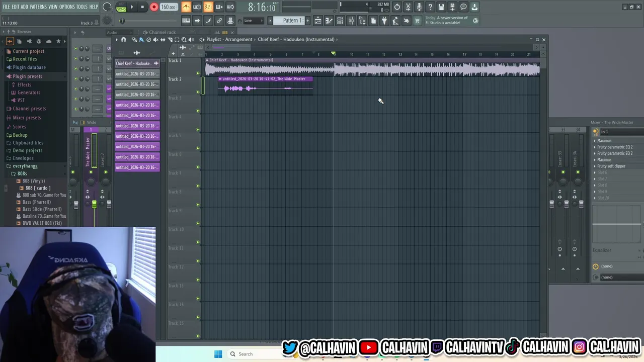Image resolution: width=644 pixels, height=362 pixels.
Task: Select the draw pencil tool in playlist
Action: 134,40
